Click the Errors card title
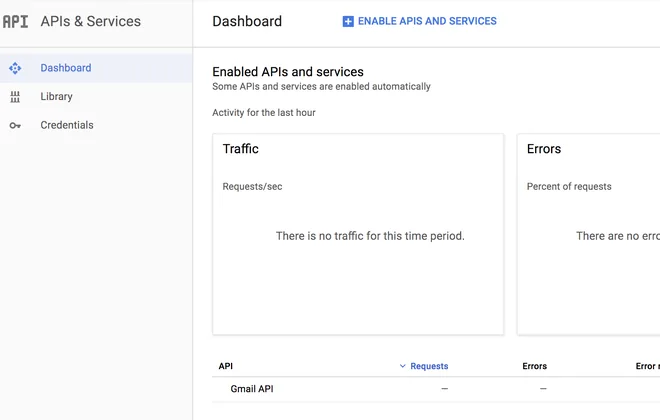This screenshot has height=420, width=660. [x=544, y=149]
